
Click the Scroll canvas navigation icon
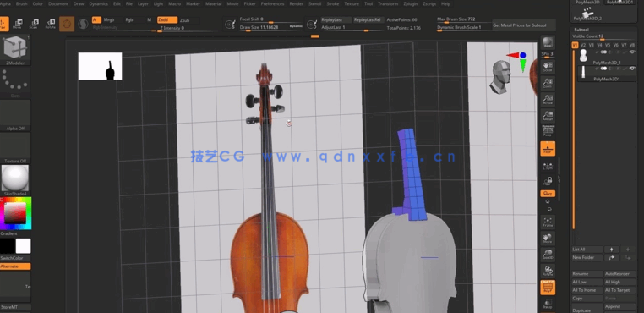(547, 66)
